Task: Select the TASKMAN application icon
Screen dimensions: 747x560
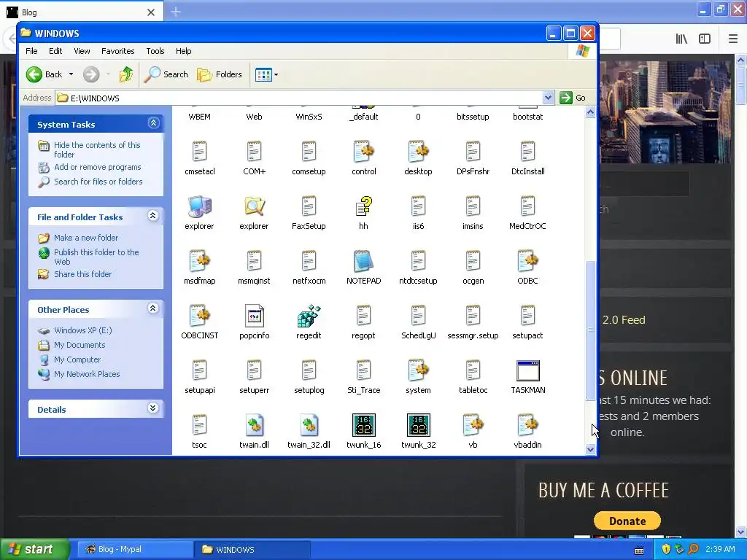Action: [528, 370]
